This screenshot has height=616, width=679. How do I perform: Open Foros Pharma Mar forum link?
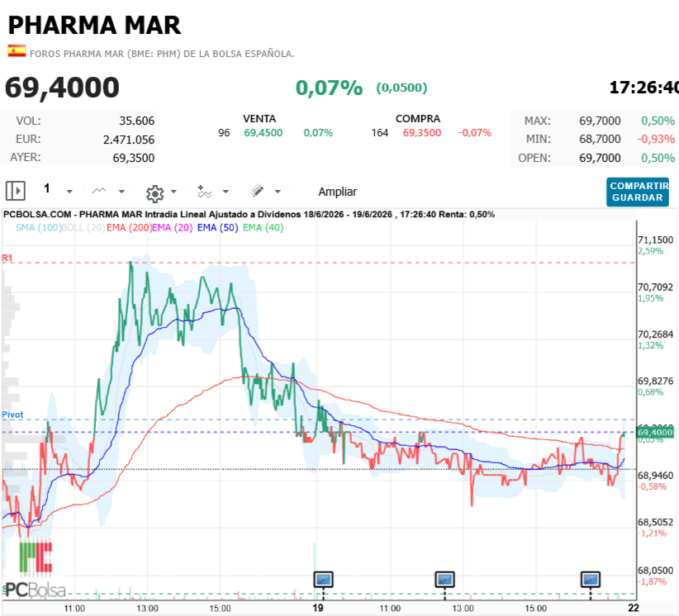pyautogui.click(x=162, y=54)
